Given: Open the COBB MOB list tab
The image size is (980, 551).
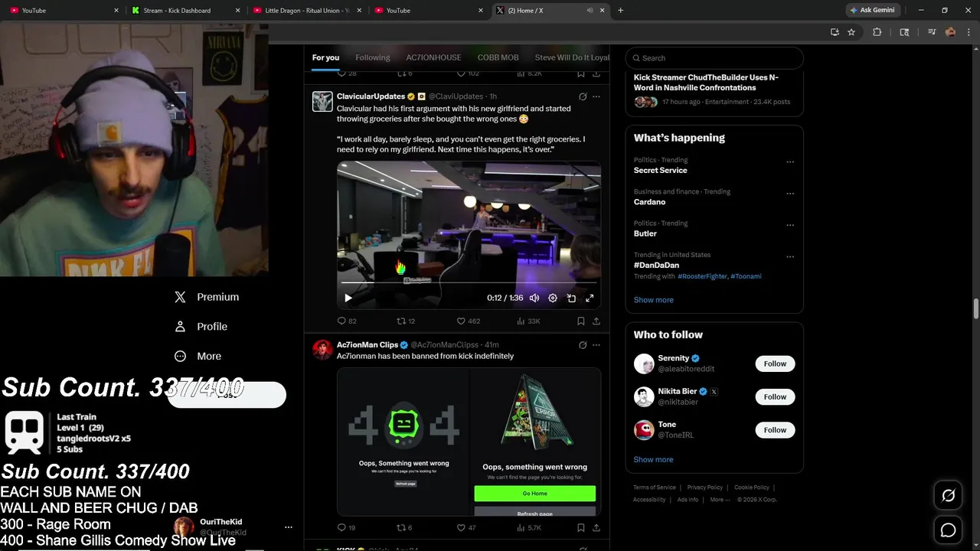Looking at the screenshot, I should (498, 57).
